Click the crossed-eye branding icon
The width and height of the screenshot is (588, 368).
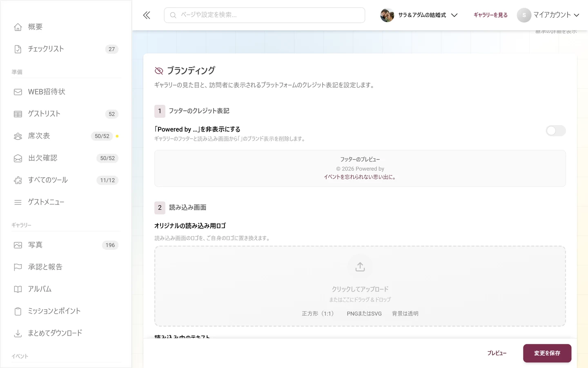[x=159, y=71]
